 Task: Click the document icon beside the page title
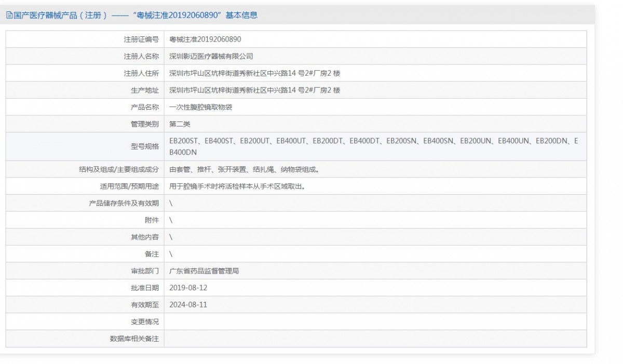click(9, 15)
